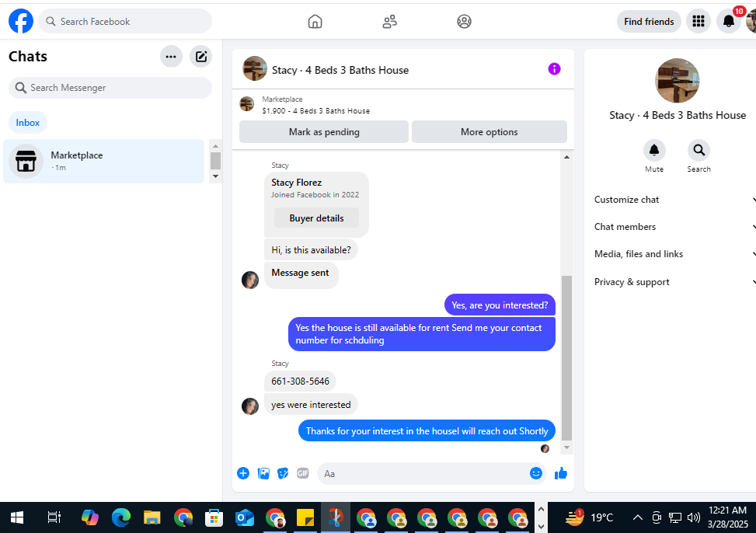Viewport: 756px width, 533px height.
Task: Send a thumbs-up like
Action: pyautogui.click(x=560, y=473)
